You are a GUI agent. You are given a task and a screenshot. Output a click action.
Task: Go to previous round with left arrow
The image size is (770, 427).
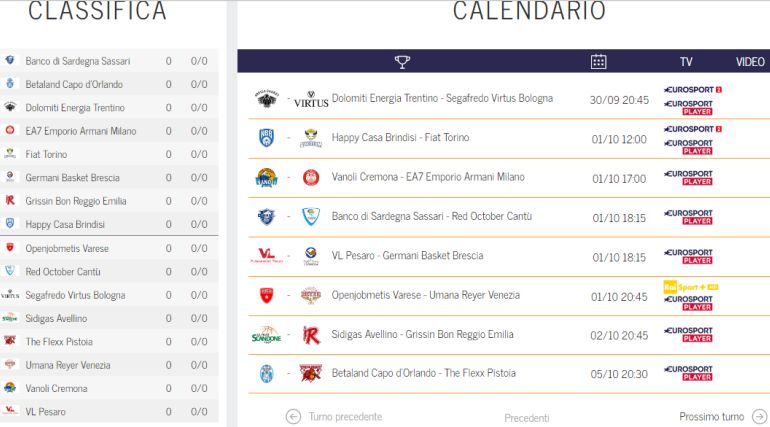pos(293,416)
